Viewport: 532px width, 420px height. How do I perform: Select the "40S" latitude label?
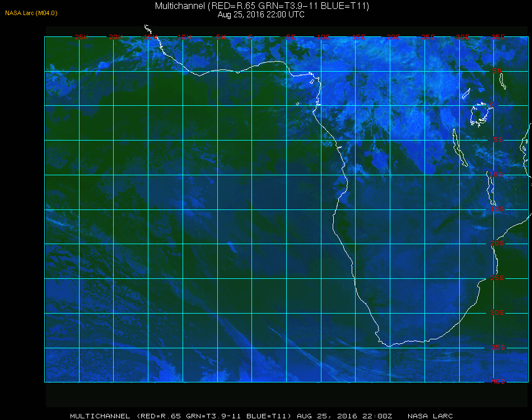[498, 381]
